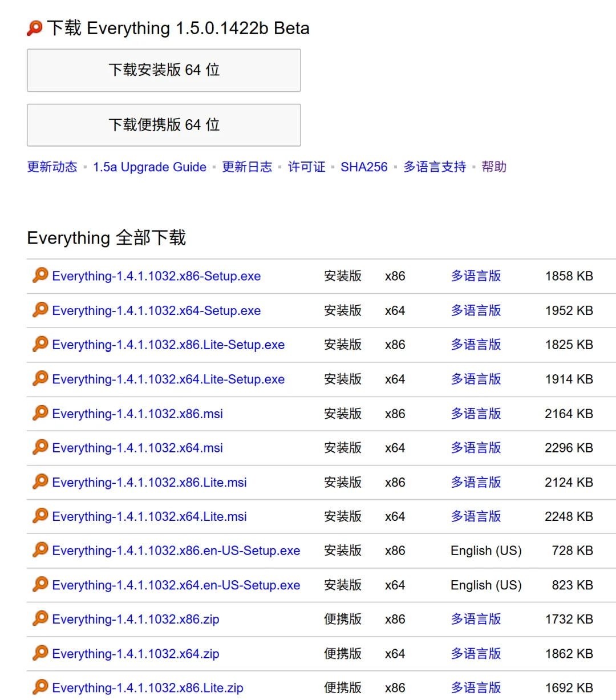
Task: Click 多语言版 in the x86.Lite.msi row
Action: tap(476, 483)
